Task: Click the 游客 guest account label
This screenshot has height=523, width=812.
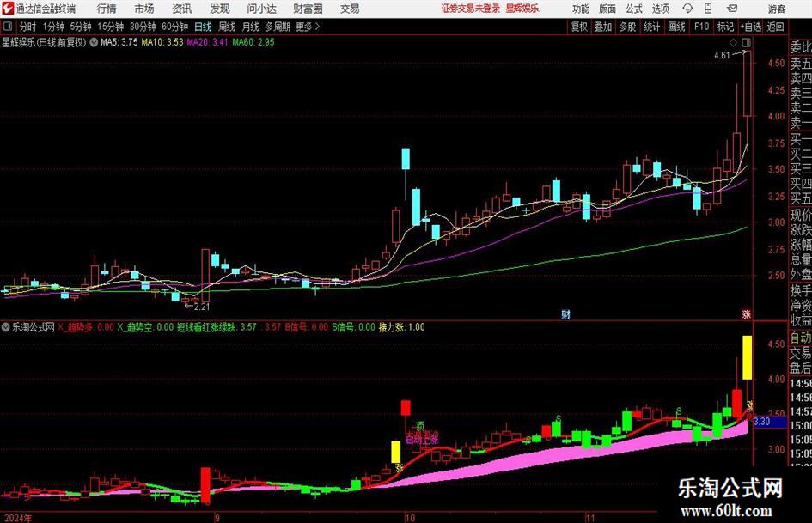Action: point(777,9)
